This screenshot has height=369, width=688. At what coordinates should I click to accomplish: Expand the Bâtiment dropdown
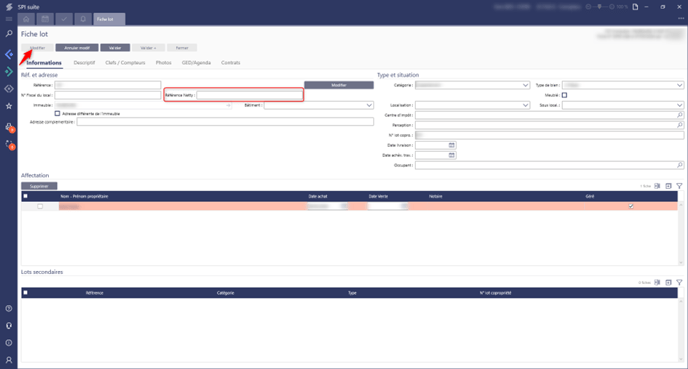[x=369, y=105]
